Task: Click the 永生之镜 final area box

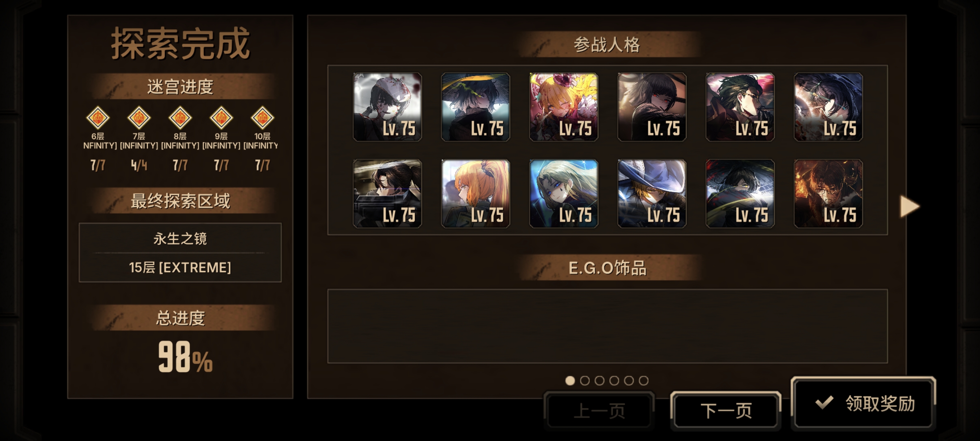Action: (180, 252)
